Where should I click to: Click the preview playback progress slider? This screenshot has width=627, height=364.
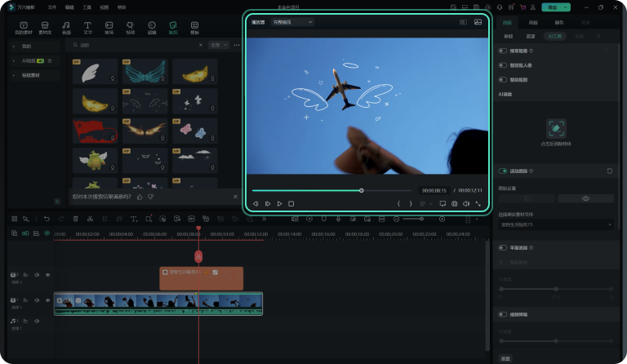pos(362,190)
